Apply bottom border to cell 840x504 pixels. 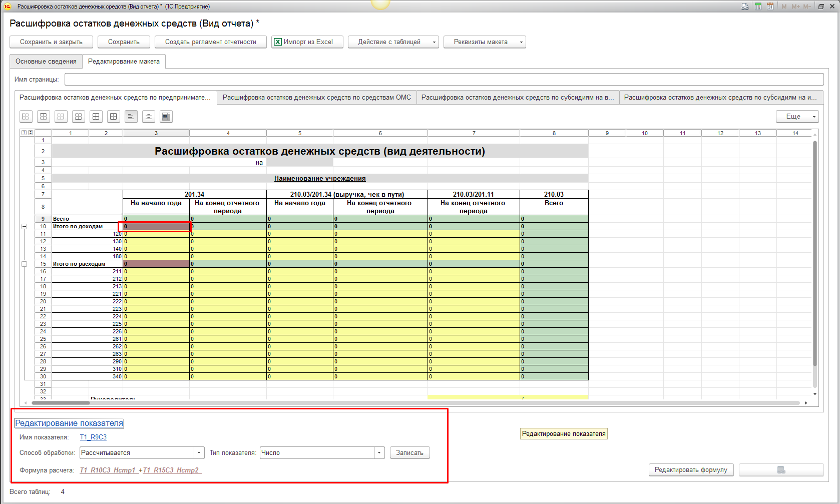[x=79, y=117]
